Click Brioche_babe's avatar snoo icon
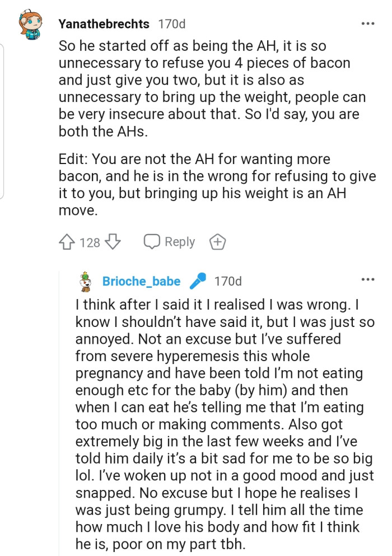 [x=84, y=283]
